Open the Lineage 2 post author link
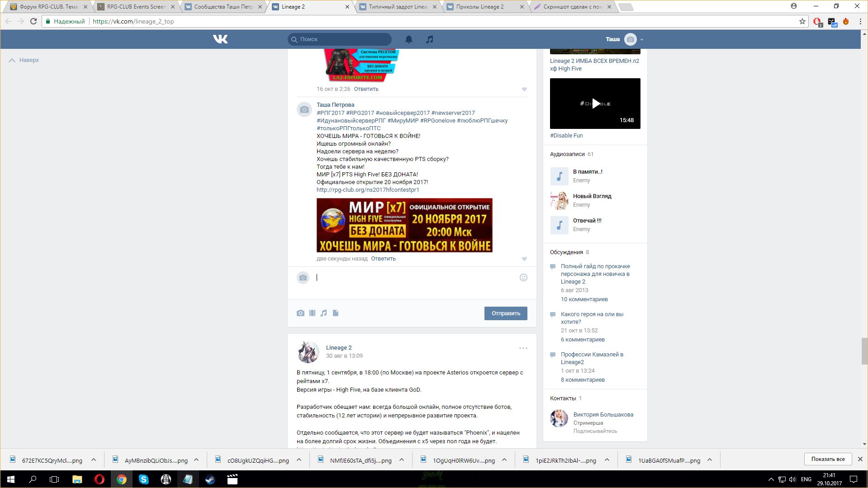This screenshot has width=868, height=488. pyautogui.click(x=339, y=348)
